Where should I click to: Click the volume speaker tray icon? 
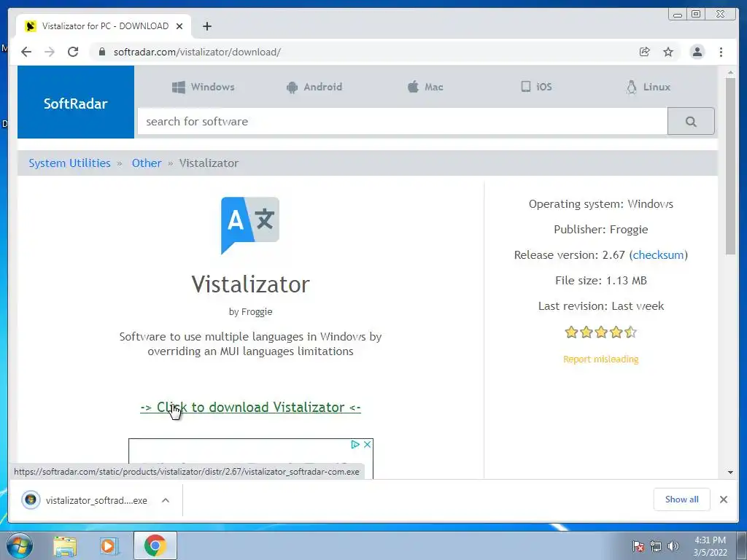pos(673,546)
